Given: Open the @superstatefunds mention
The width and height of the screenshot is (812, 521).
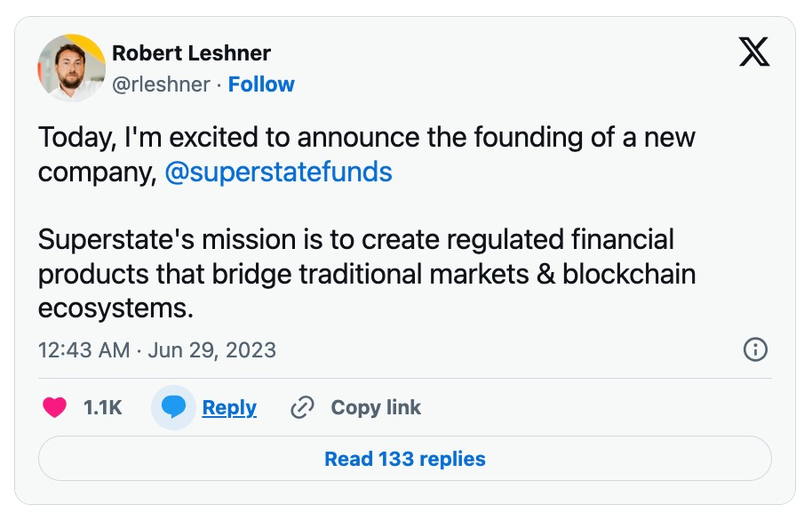Looking at the screenshot, I should [278, 172].
